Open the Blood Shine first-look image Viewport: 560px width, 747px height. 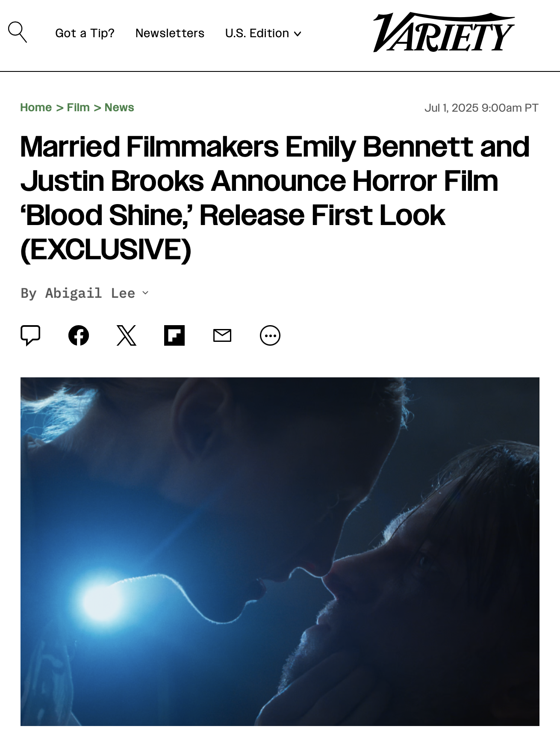click(x=280, y=551)
